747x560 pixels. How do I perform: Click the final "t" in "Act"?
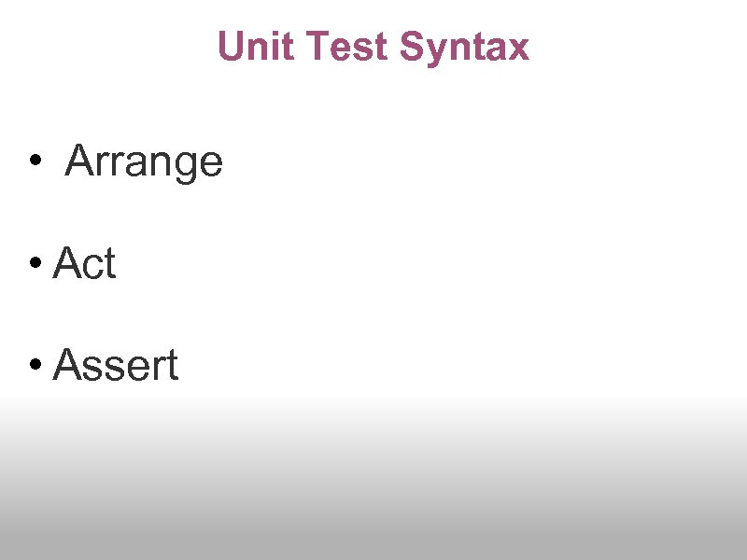[108, 265]
